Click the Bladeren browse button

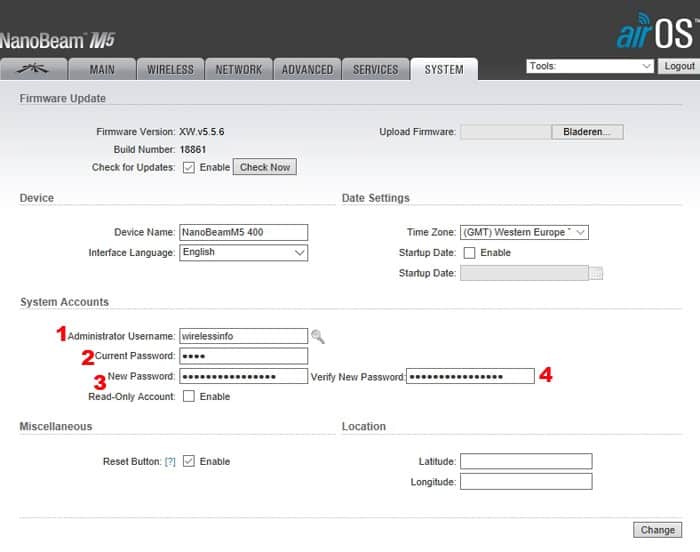(587, 132)
